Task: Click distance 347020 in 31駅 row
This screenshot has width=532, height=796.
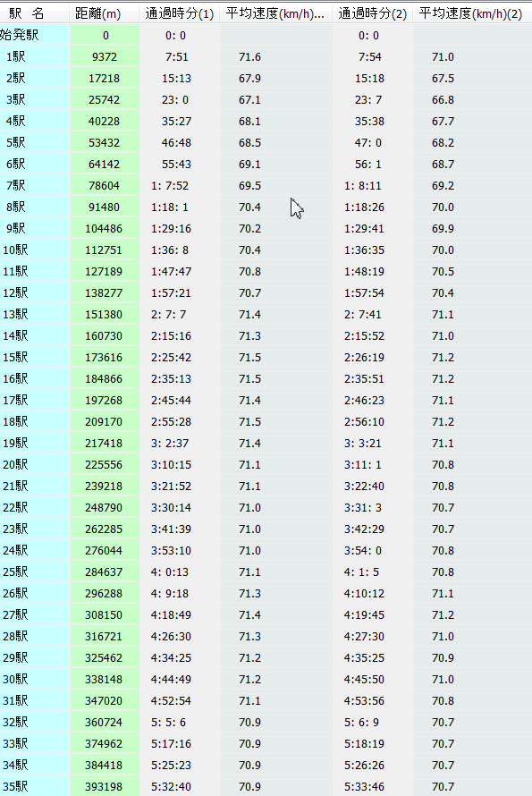Action: [104, 700]
